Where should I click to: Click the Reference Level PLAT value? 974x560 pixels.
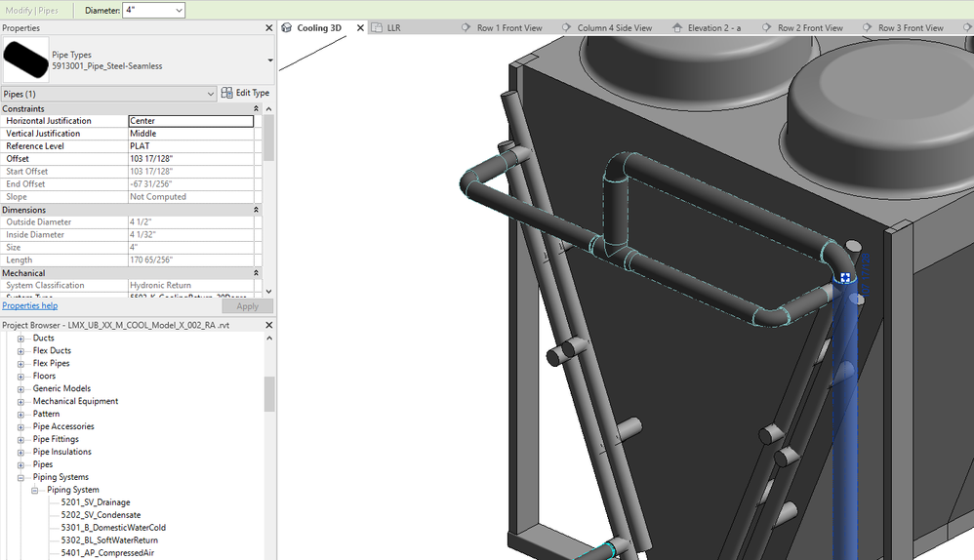click(x=190, y=146)
